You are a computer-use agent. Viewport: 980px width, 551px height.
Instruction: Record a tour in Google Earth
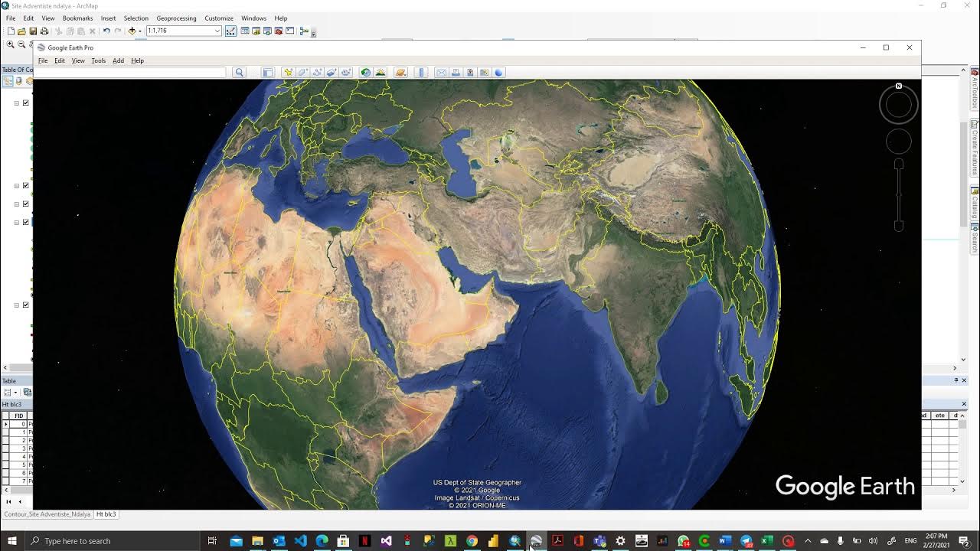pyautogui.click(x=346, y=73)
